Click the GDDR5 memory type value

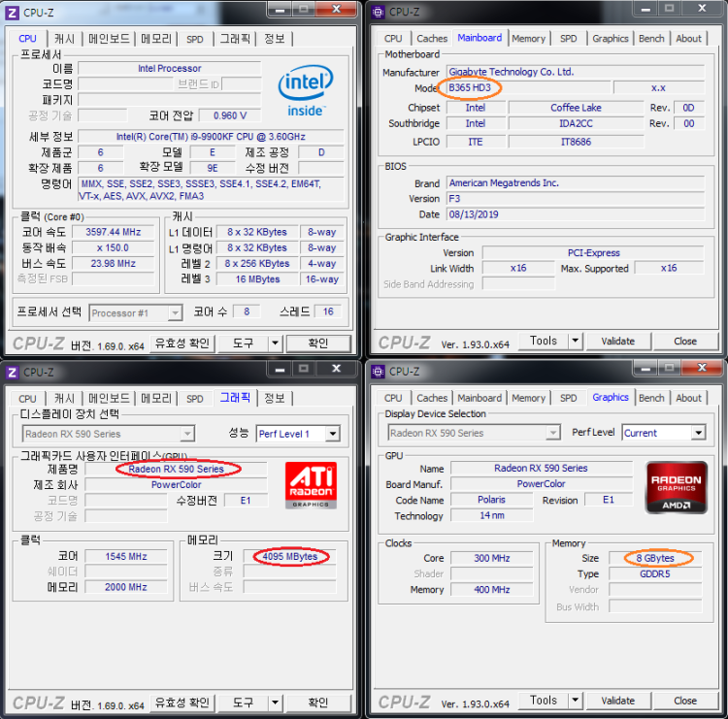[655, 574]
